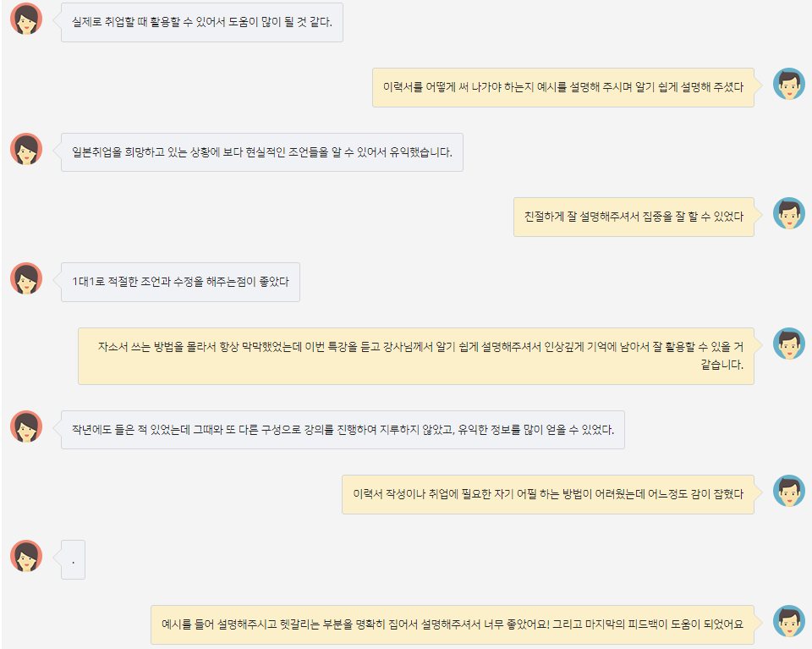Click female avatar beside '1대1로 적절한 조언' message
The width and height of the screenshot is (812, 649).
(26, 278)
